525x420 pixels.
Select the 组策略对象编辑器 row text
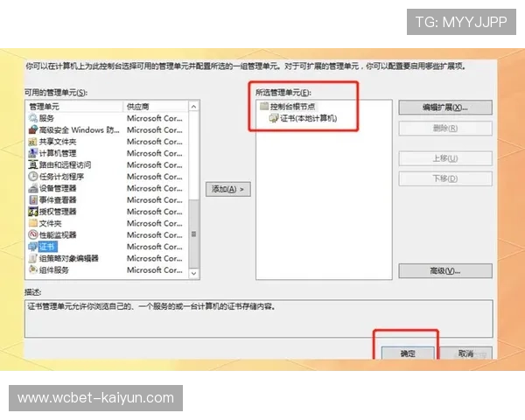coord(68,258)
